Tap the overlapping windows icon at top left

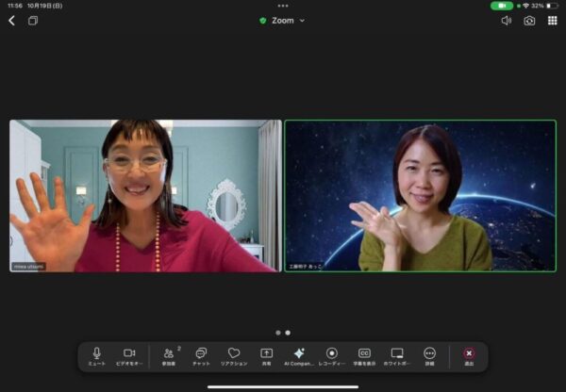coord(33,20)
